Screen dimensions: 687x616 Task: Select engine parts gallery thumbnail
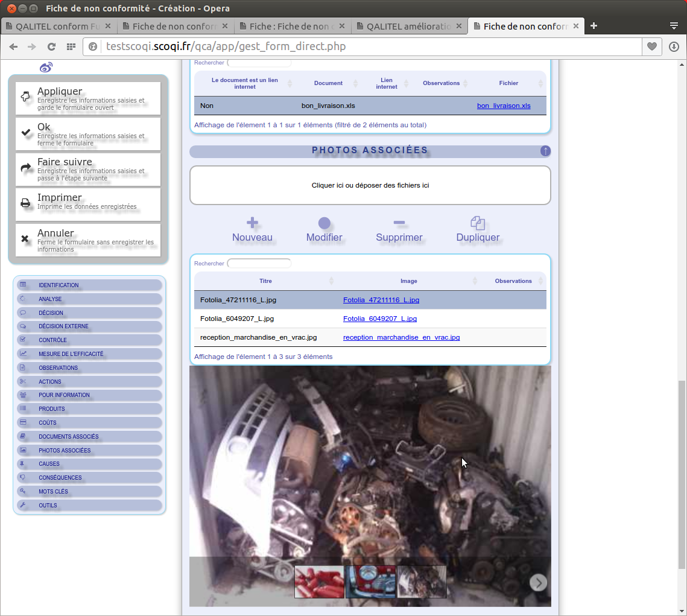click(422, 582)
